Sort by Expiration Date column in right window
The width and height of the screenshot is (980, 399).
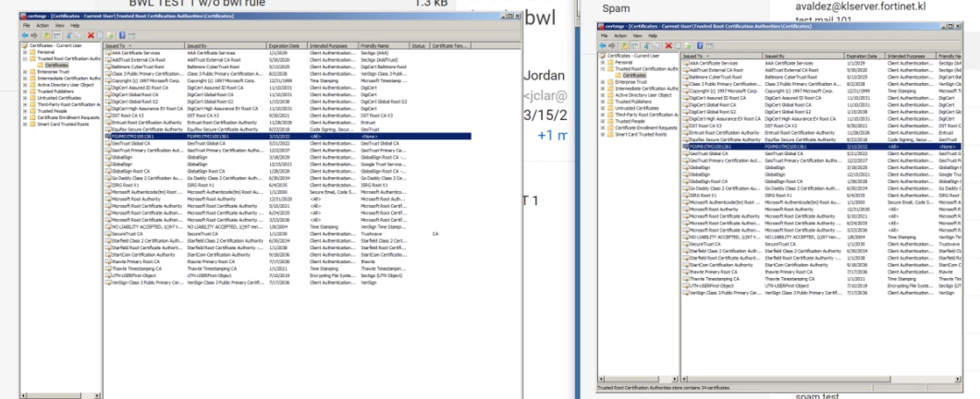coord(865,55)
